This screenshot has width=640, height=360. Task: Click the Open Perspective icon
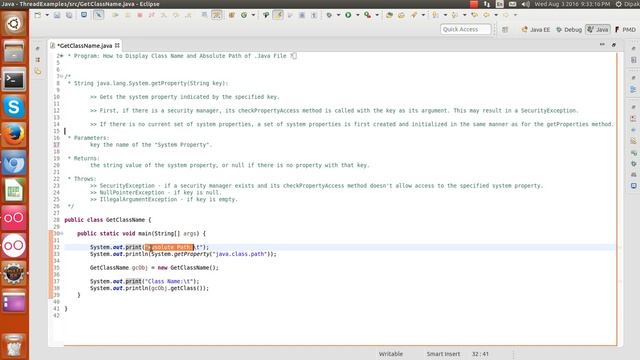tap(505, 29)
